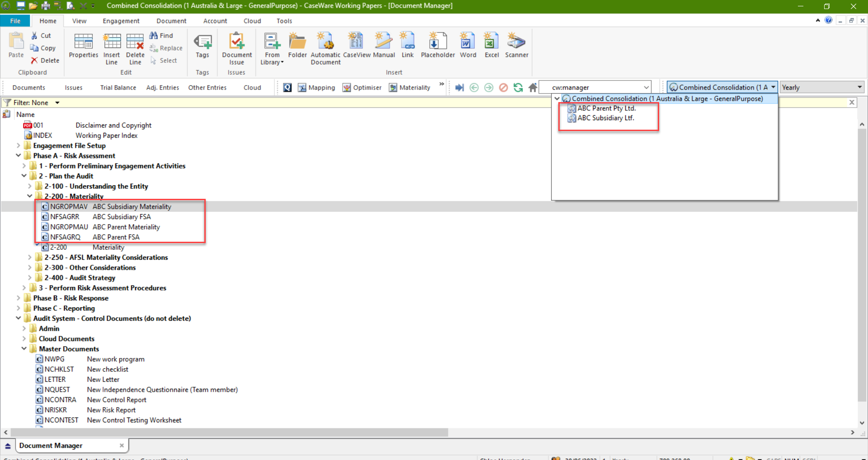Click the green refresh icon
The width and height of the screenshot is (868, 460).
pyautogui.click(x=518, y=88)
